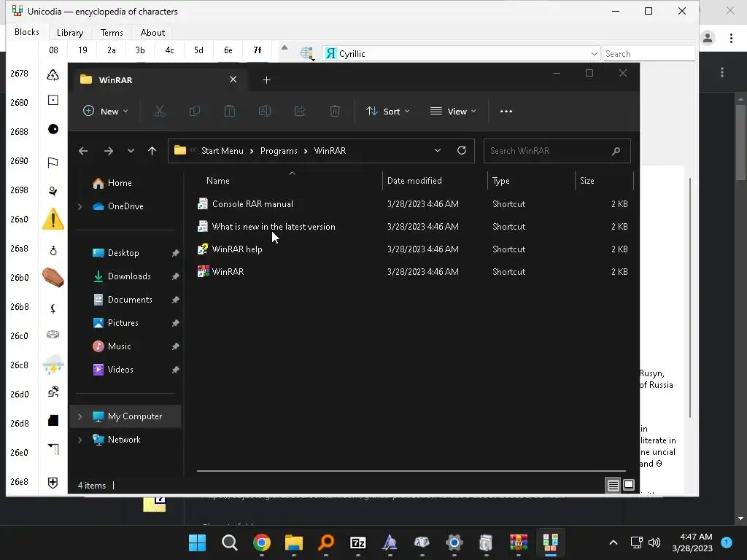This screenshot has width=747, height=560.
Task: Click the globe icon beside Cyrillic box in Unicodia
Action: pyautogui.click(x=307, y=54)
